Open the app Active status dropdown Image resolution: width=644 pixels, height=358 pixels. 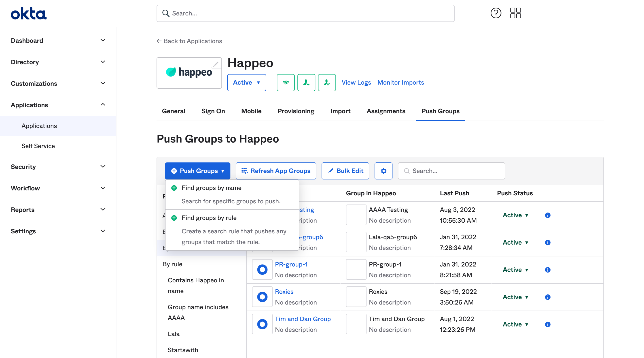(246, 83)
